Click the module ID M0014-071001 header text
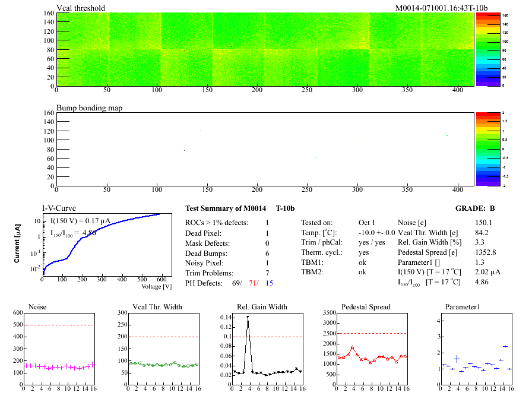 pyautogui.click(x=441, y=8)
